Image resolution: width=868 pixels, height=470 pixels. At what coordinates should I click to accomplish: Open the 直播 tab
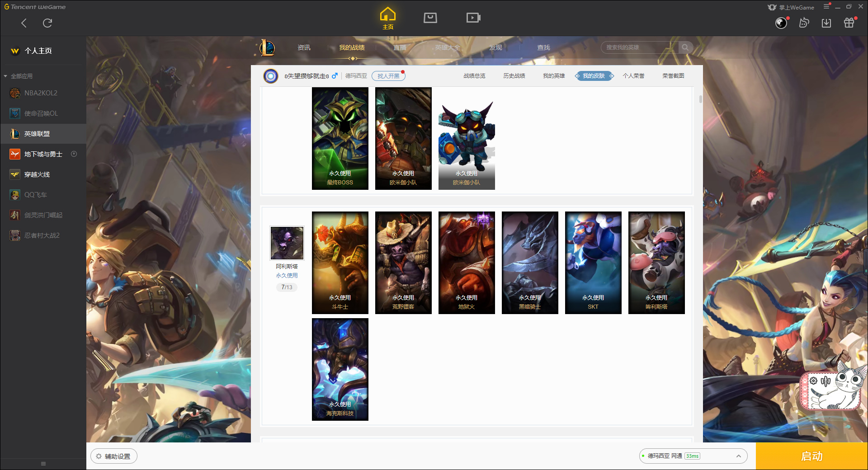pyautogui.click(x=400, y=47)
